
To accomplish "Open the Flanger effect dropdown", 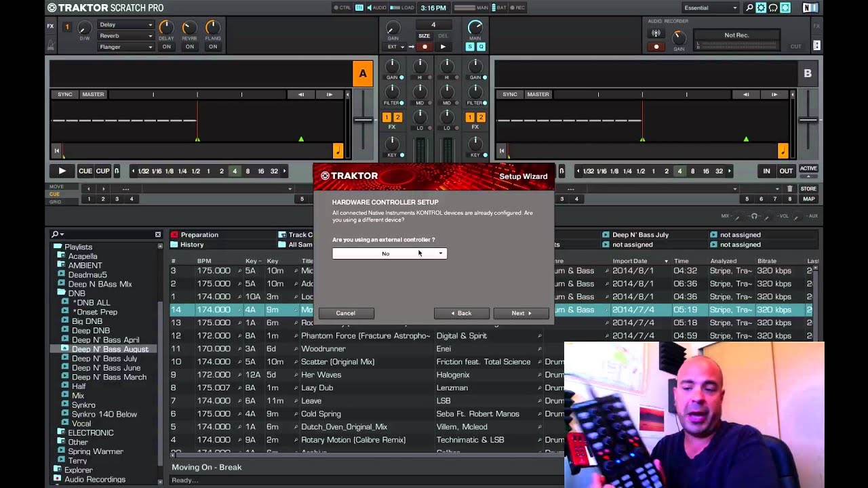I will coord(126,47).
